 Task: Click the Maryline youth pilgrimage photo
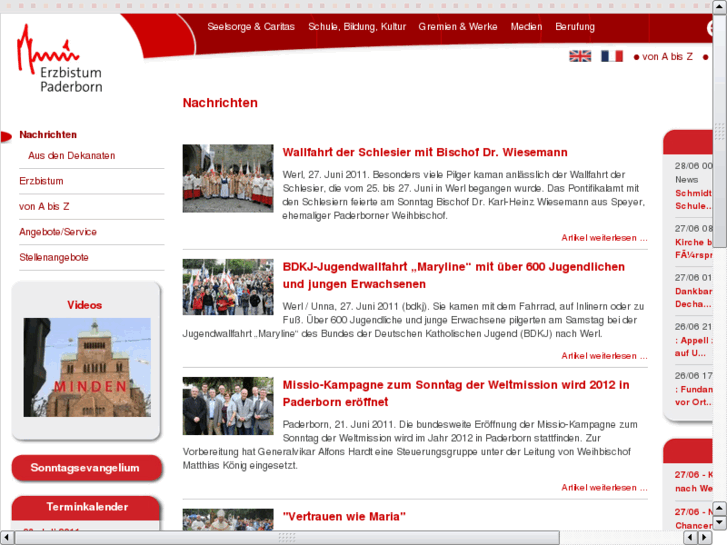228,287
